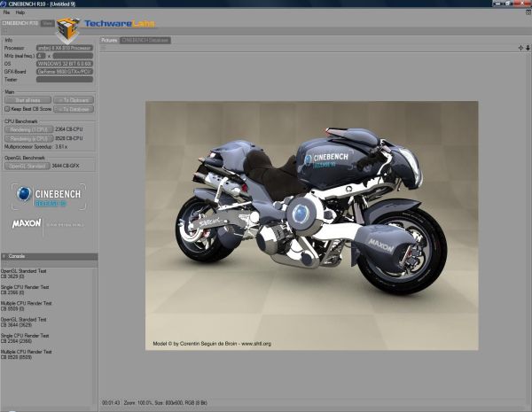Click the To Database button
Image resolution: width=532 pixels, height=412 pixels.
(x=74, y=109)
